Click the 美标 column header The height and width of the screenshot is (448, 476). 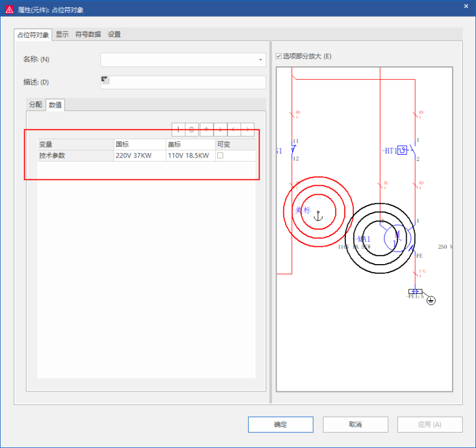[191, 144]
